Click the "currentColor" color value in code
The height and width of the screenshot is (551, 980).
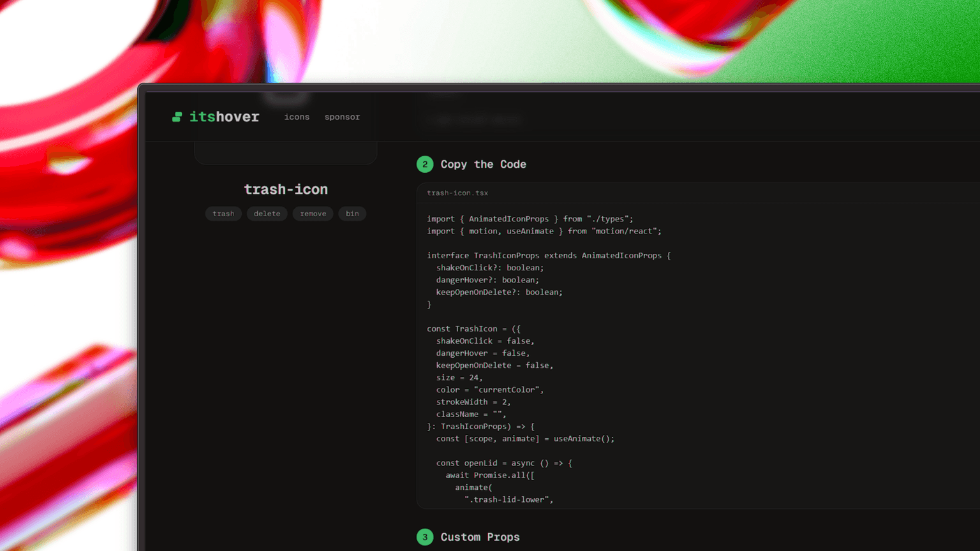click(508, 390)
